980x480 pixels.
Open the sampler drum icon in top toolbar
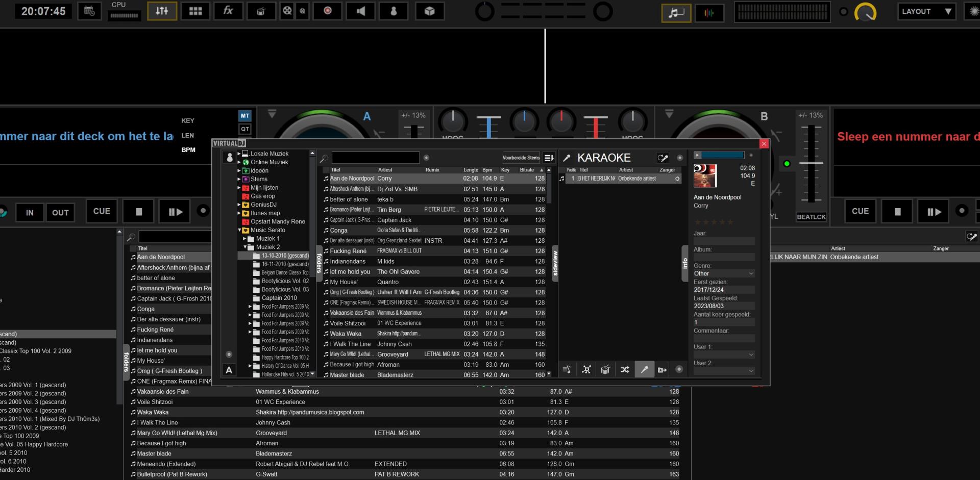click(x=261, y=11)
